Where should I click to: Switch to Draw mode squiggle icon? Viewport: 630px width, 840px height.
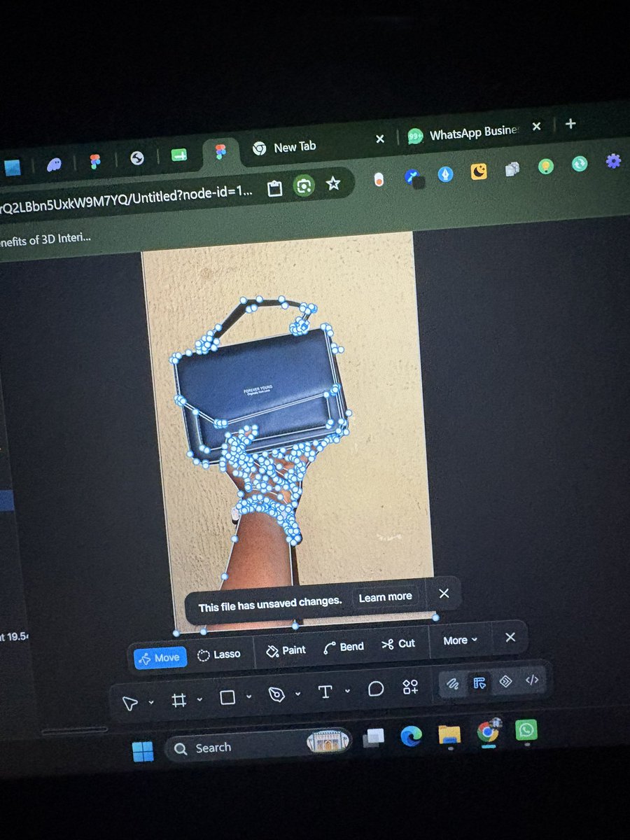[452, 685]
